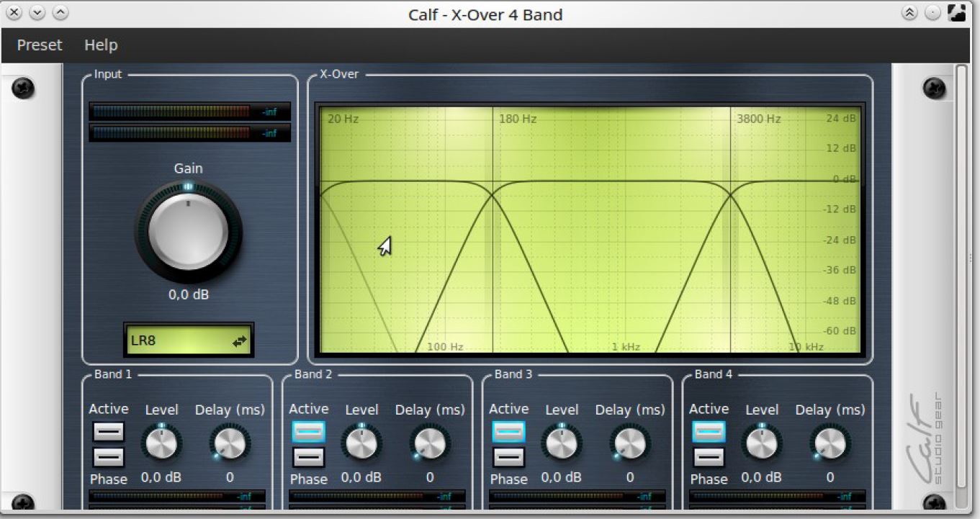This screenshot has height=519, width=980.
Task: Click the 20 Hz crossover label
Action: (x=343, y=119)
